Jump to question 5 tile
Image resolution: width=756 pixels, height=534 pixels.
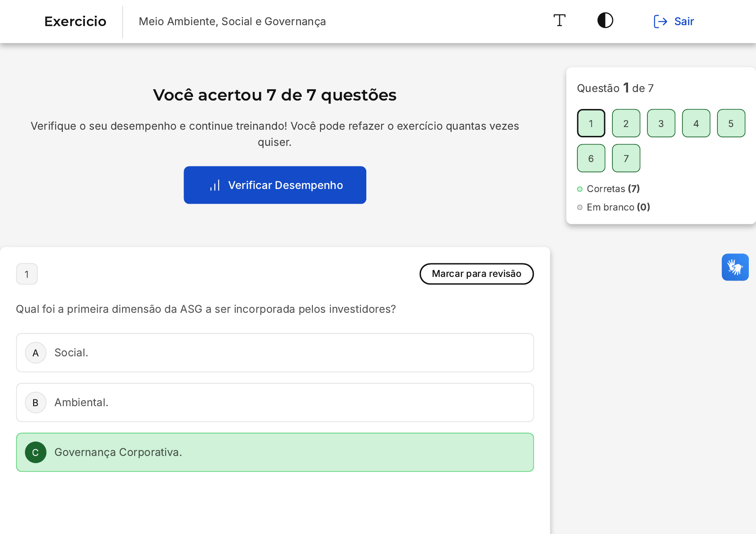(x=731, y=123)
